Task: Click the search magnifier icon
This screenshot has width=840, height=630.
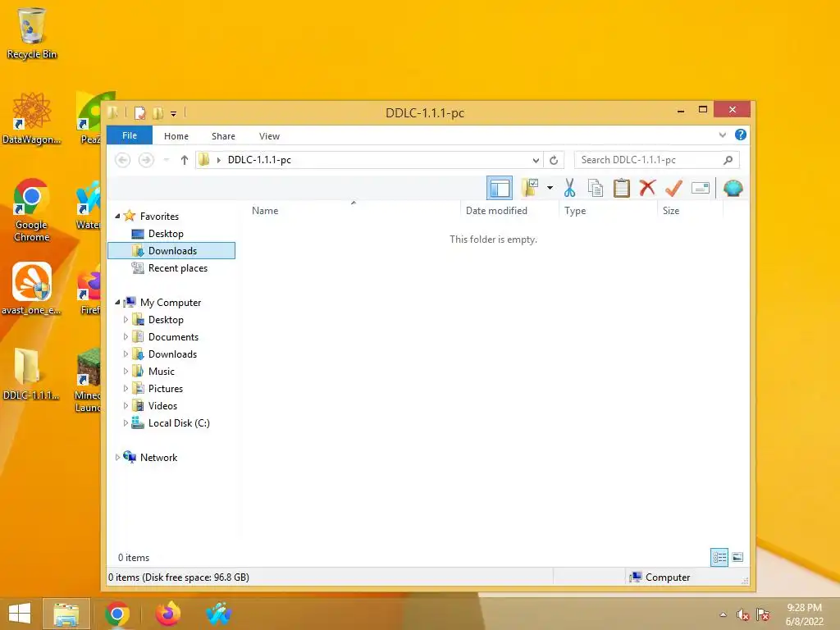Action: click(x=728, y=160)
